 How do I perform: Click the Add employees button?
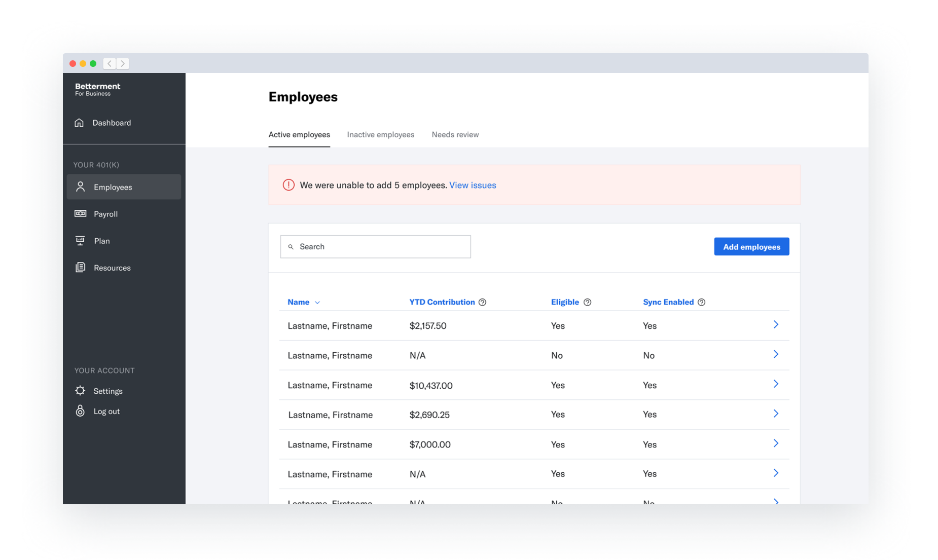tap(751, 246)
